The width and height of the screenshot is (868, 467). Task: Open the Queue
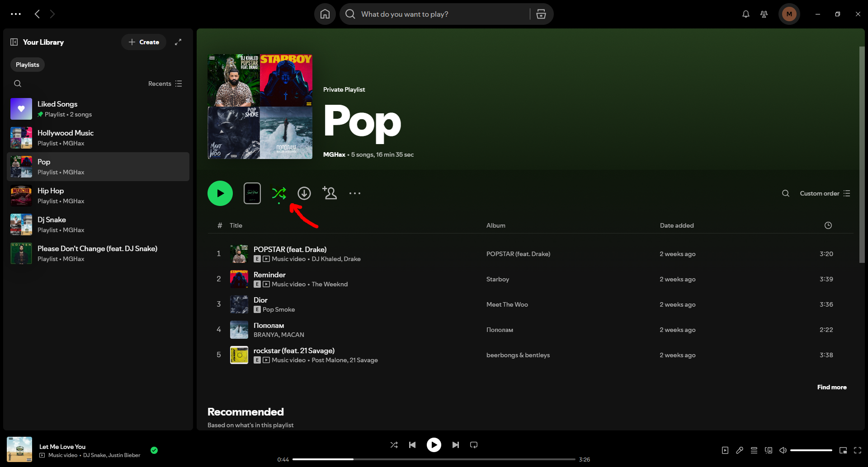click(x=754, y=450)
